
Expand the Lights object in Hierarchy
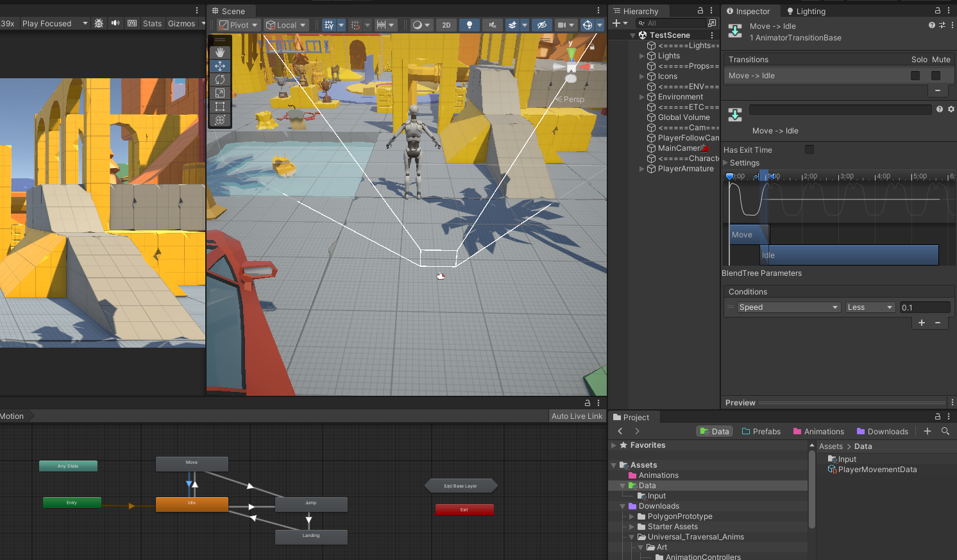[x=642, y=56]
